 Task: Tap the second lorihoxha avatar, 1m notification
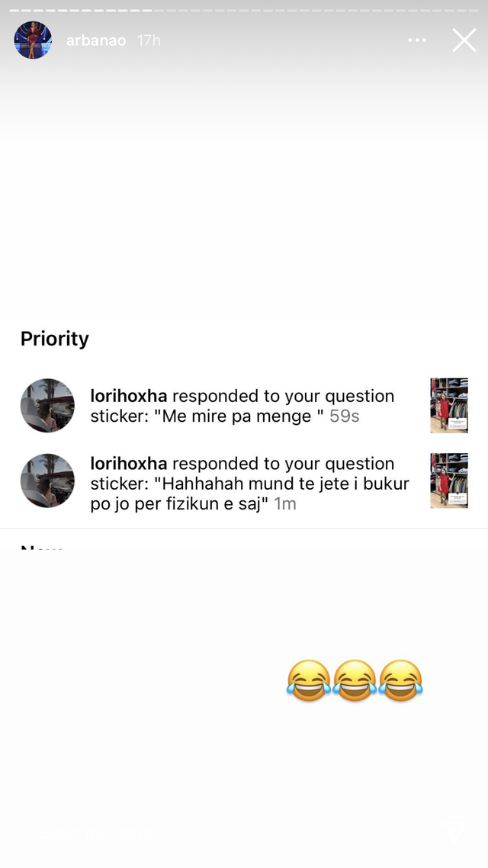pyautogui.click(x=47, y=481)
